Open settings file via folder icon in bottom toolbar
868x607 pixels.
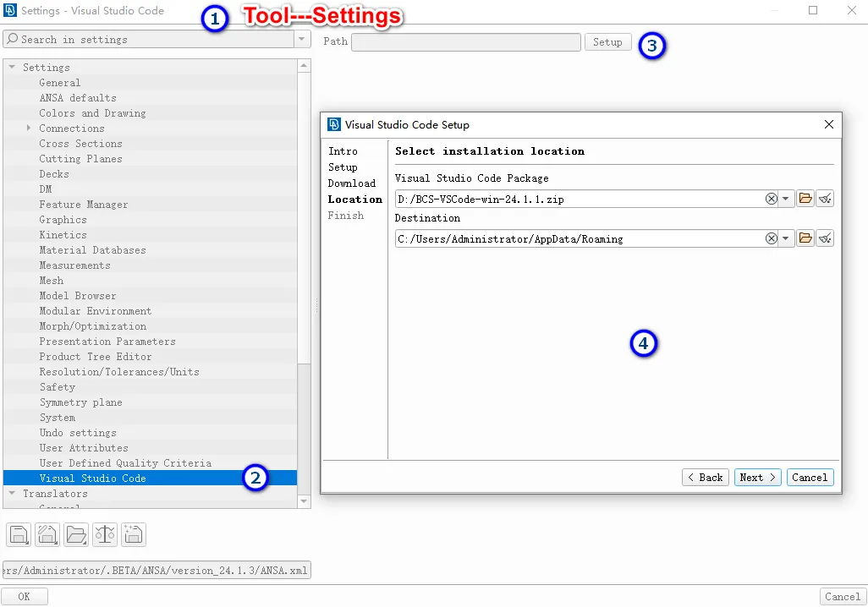click(x=76, y=535)
